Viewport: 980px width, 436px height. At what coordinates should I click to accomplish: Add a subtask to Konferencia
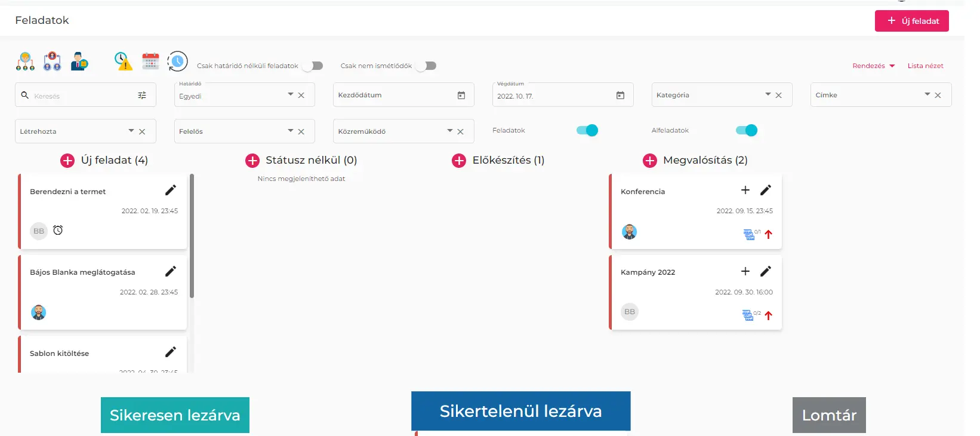point(745,190)
